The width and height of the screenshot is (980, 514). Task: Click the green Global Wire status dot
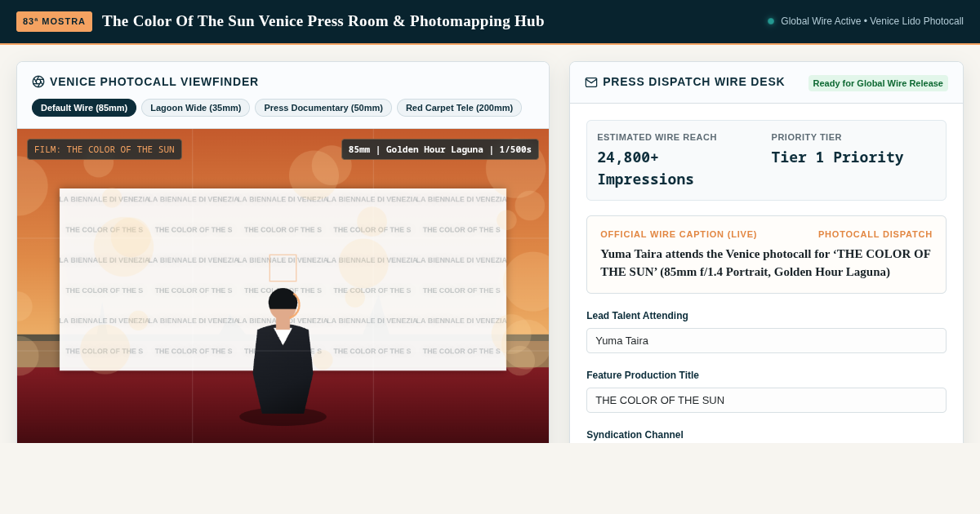[771, 21]
